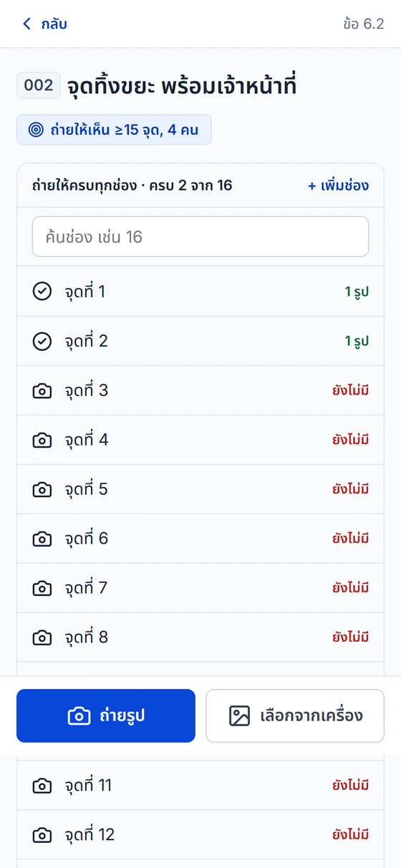401x868 pixels.
Task: Tap the camera icon for จุดที่ 11
Action: coord(42,786)
